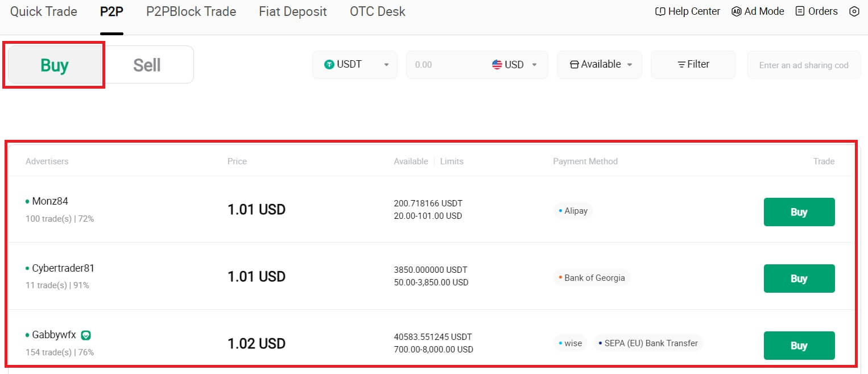Open the settings gear menu
The height and width of the screenshot is (374, 868).
tap(855, 11)
